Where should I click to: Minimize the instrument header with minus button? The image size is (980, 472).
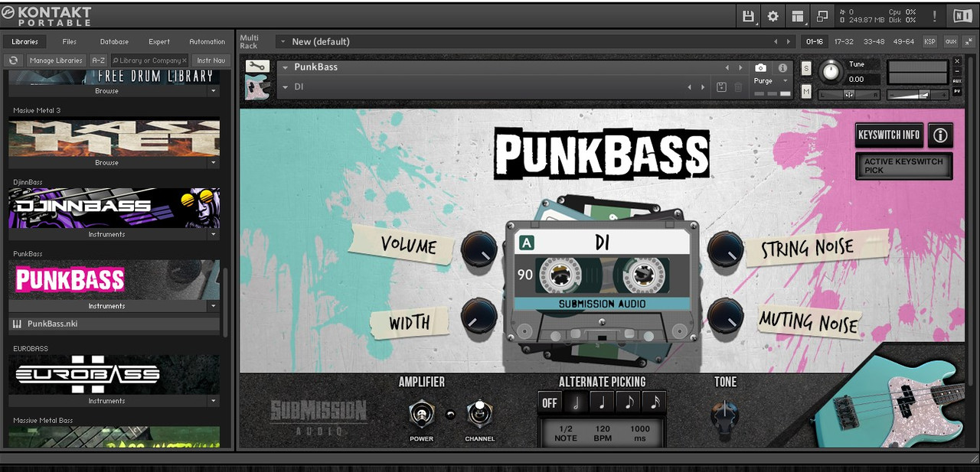tap(957, 71)
